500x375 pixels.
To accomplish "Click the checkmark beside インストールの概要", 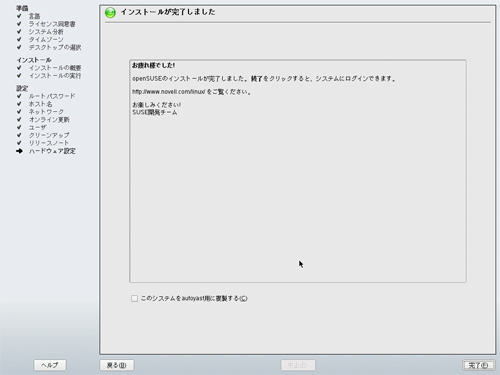I will (19, 68).
